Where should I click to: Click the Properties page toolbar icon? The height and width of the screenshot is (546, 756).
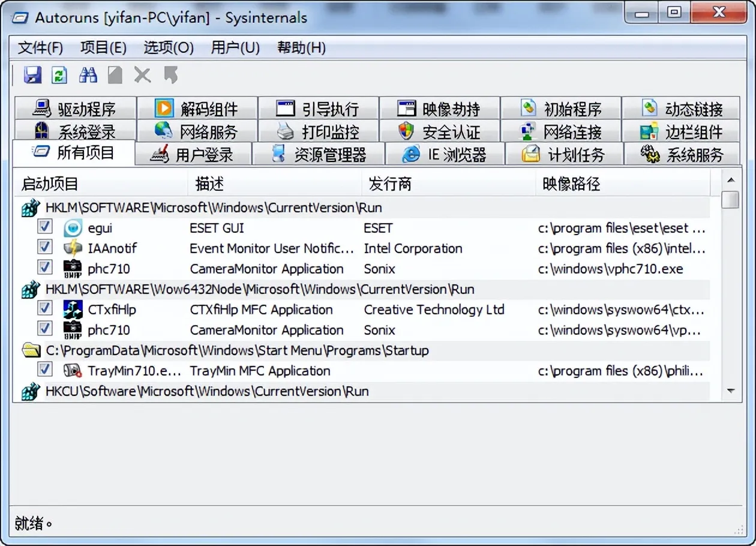pos(115,75)
